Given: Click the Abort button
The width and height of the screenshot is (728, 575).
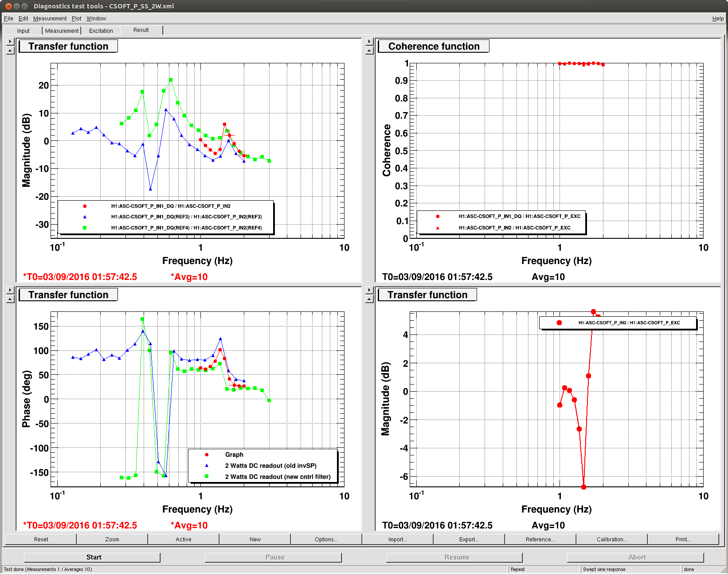Looking at the screenshot, I should tap(636, 557).
